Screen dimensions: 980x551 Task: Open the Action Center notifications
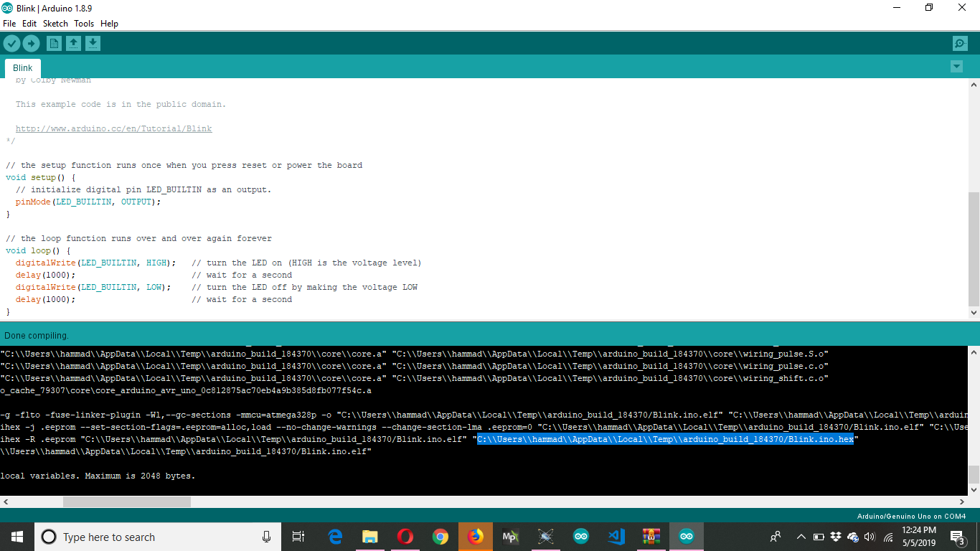(957, 537)
